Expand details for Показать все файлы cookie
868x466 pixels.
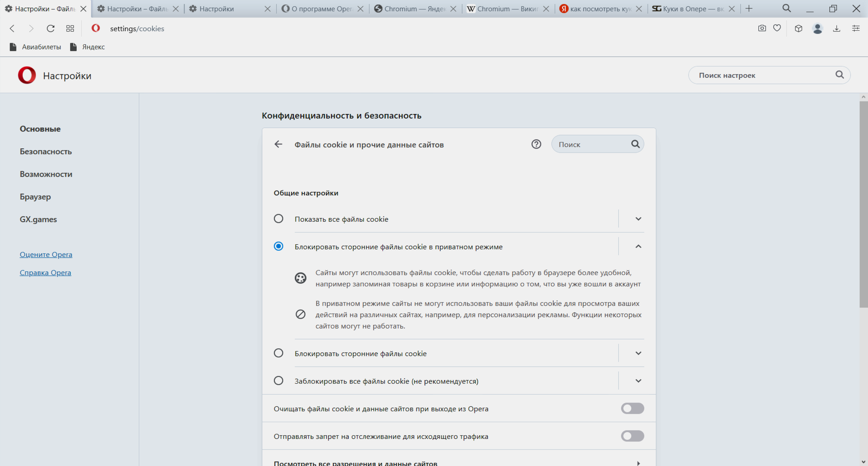(638, 219)
